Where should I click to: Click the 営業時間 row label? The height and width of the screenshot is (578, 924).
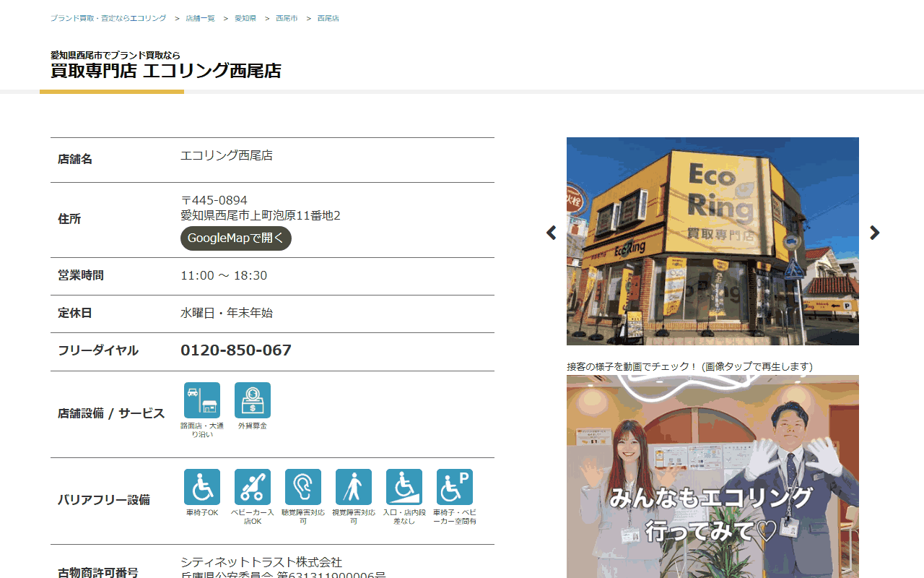coord(81,275)
